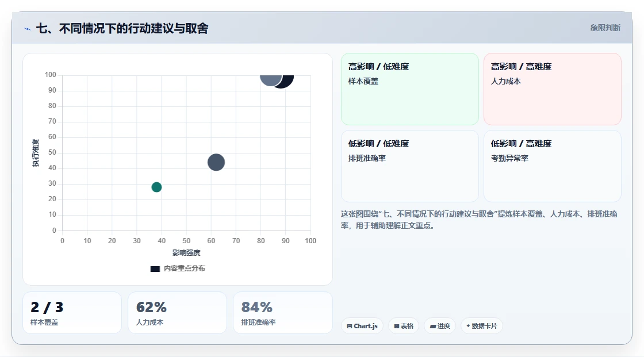Click the 人力成本 text in the pink card
Image resolution: width=644 pixels, height=357 pixels.
506,81
